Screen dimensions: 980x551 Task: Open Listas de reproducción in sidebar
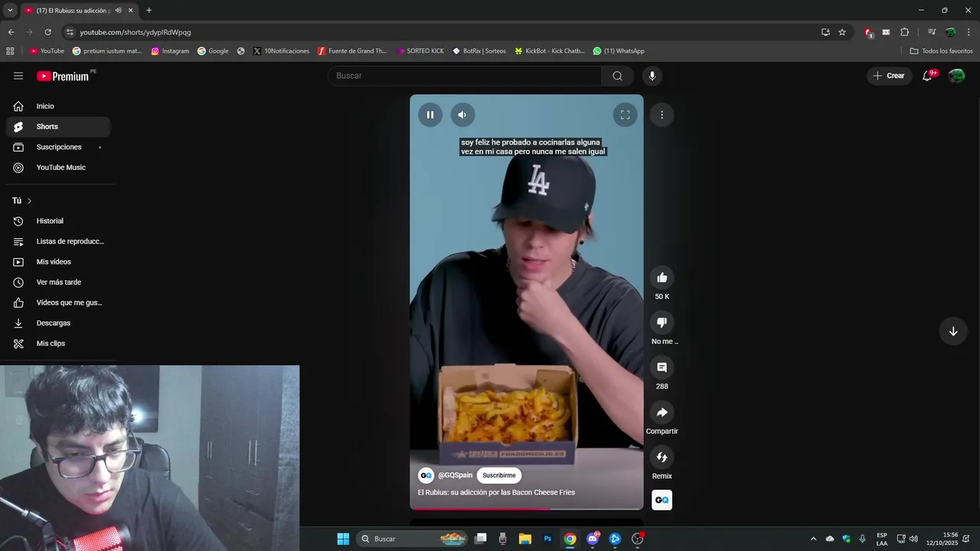pyautogui.click(x=58, y=242)
